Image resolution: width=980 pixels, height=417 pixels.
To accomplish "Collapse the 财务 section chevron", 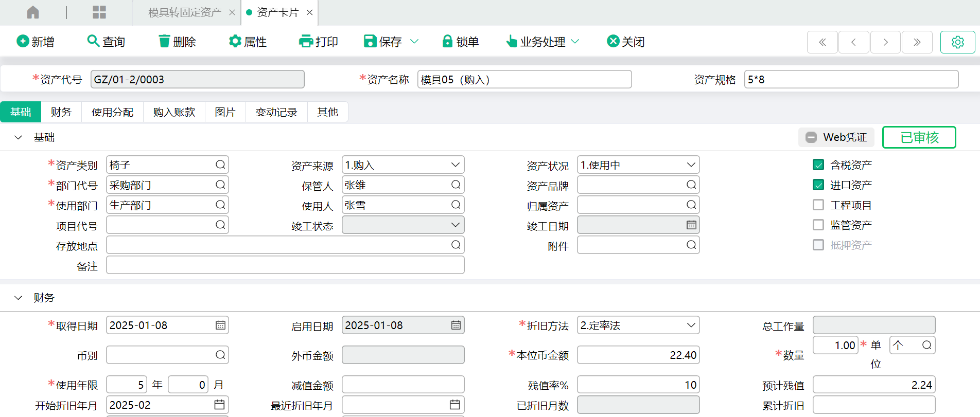I will (x=19, y=298).
